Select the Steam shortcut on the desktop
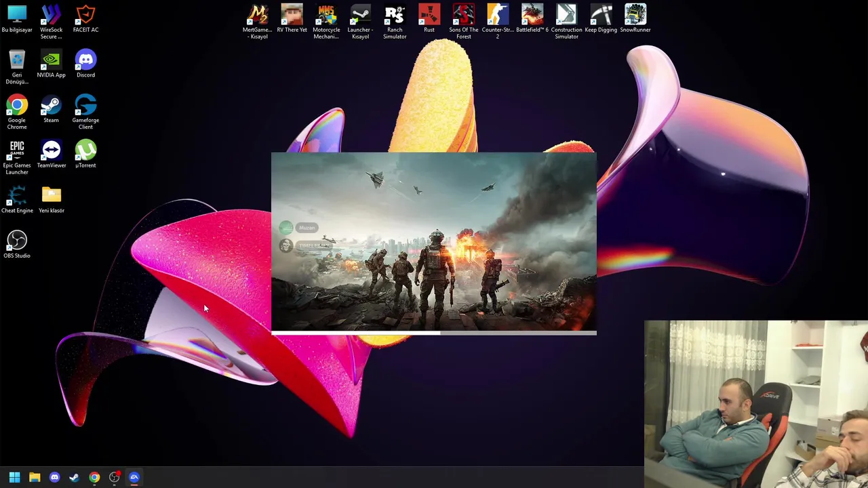868x488 pixels. (x=51, y=109)
